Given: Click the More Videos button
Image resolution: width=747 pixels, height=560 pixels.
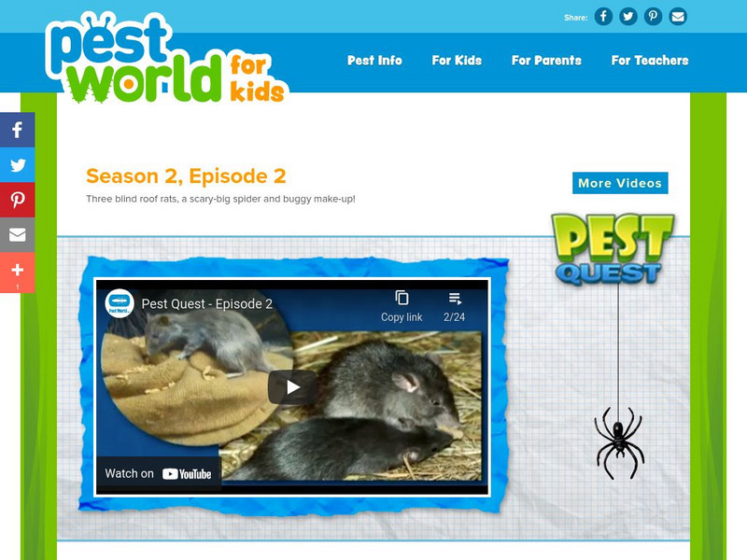Looking at the screenshot, I should pyautogui.click(x=620, y=183).
